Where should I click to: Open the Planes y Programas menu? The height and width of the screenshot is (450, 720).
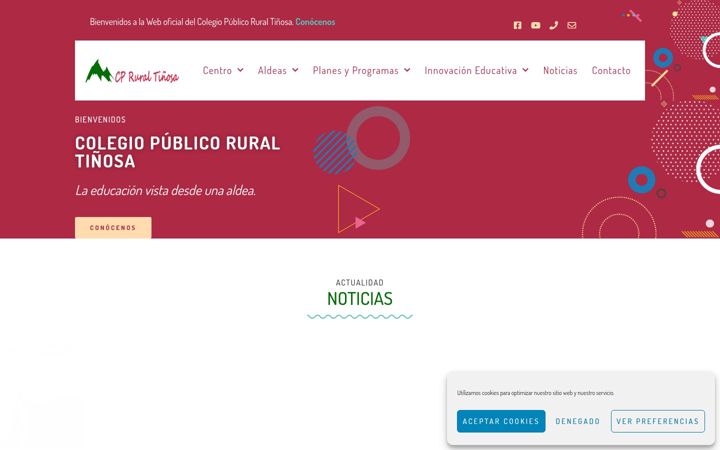355,71
